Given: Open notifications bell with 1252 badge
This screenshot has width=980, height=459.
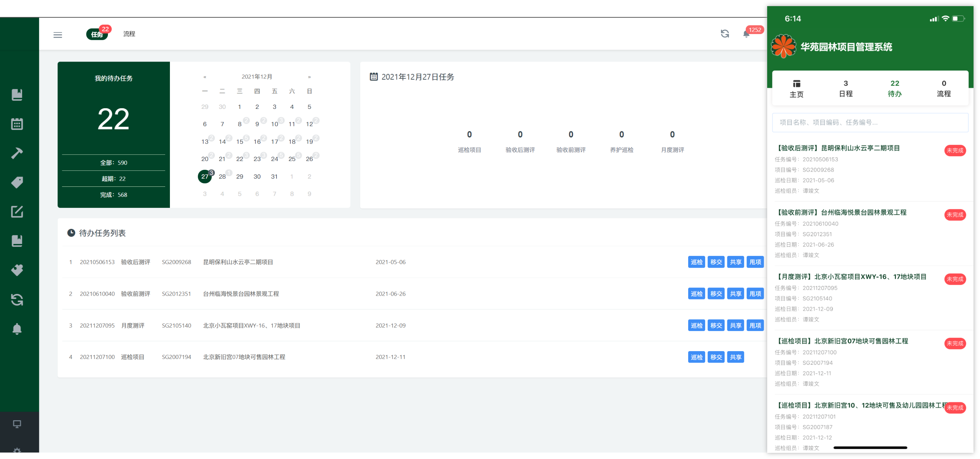Looking at the screenshot, I should click(746, 34).
